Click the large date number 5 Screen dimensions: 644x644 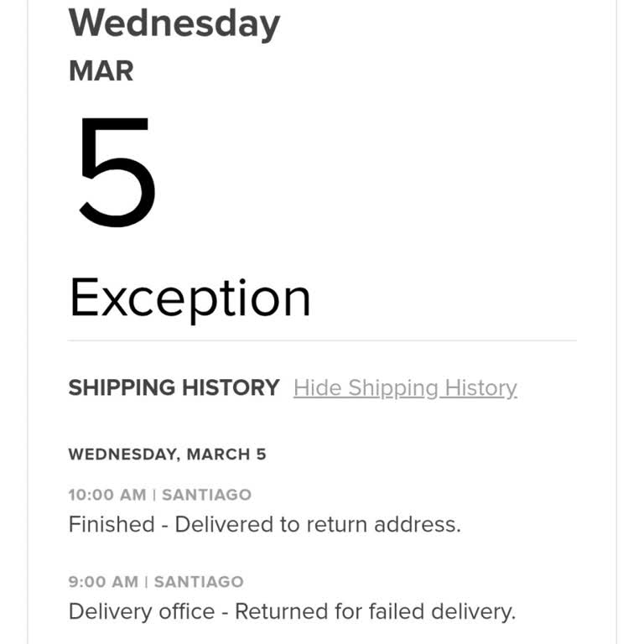coord(117,174)
